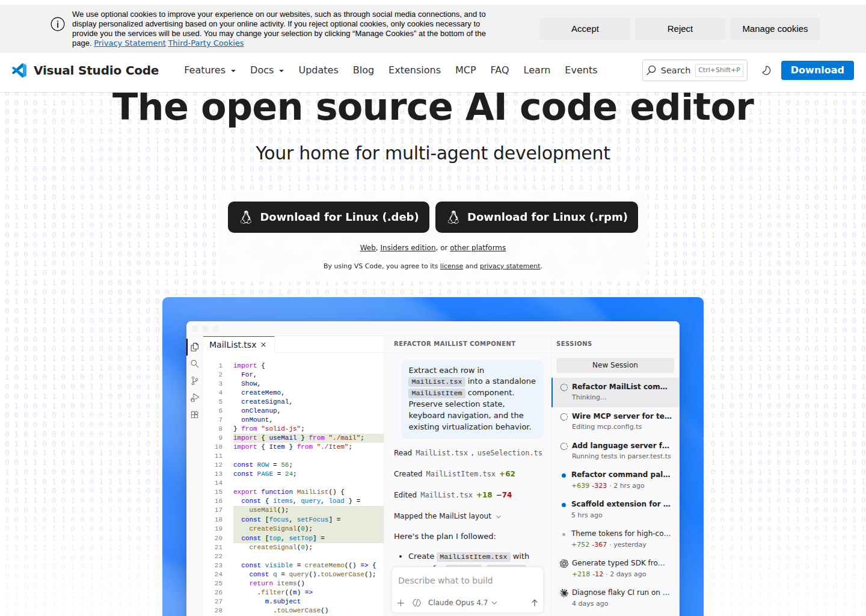Open the privacy statement link under downloads
866x616 pixels.
pos(510,266)
